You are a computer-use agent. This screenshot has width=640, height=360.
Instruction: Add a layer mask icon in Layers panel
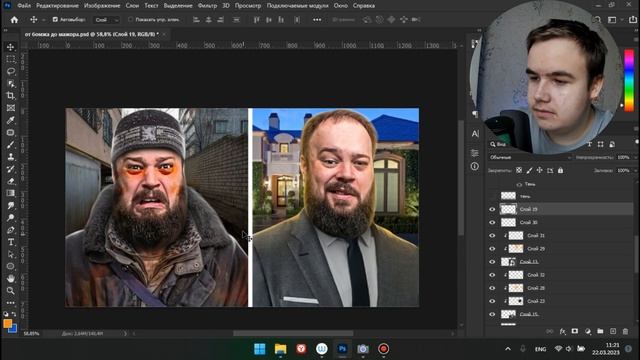click(x=575, y=331)
